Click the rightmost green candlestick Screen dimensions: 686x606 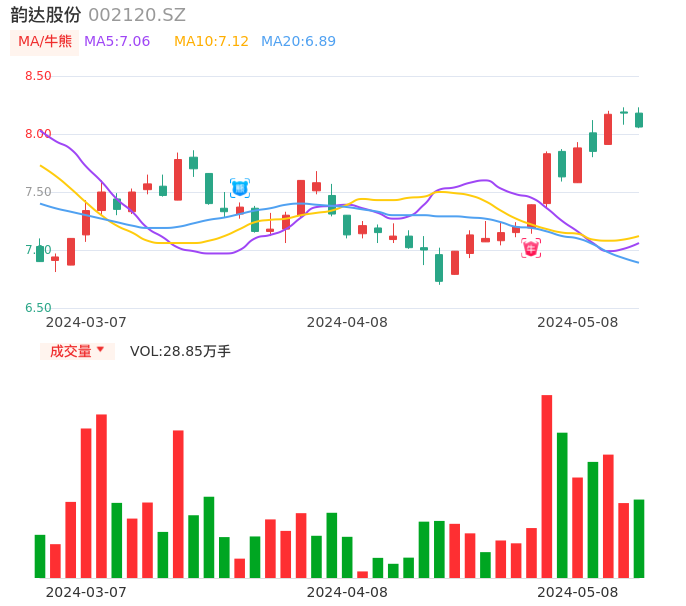click(639, 120)
